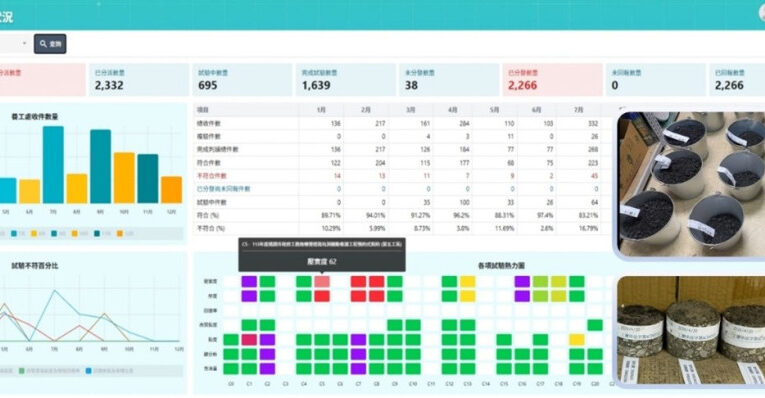Click the dark teal 11月 bar
This screenshot has height=398, width=765.
click(148, 179)
